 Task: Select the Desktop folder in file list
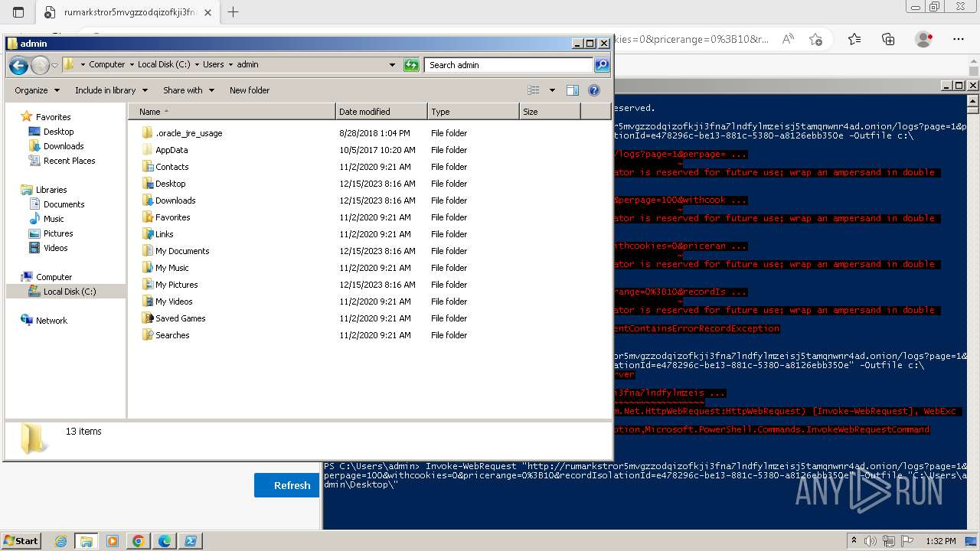(x=170, y=184)
